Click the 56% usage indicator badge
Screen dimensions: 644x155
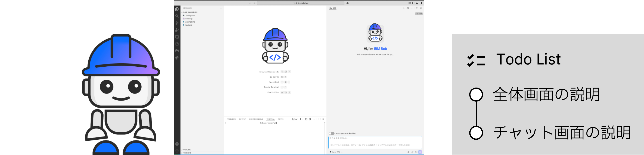click(419, 14)
